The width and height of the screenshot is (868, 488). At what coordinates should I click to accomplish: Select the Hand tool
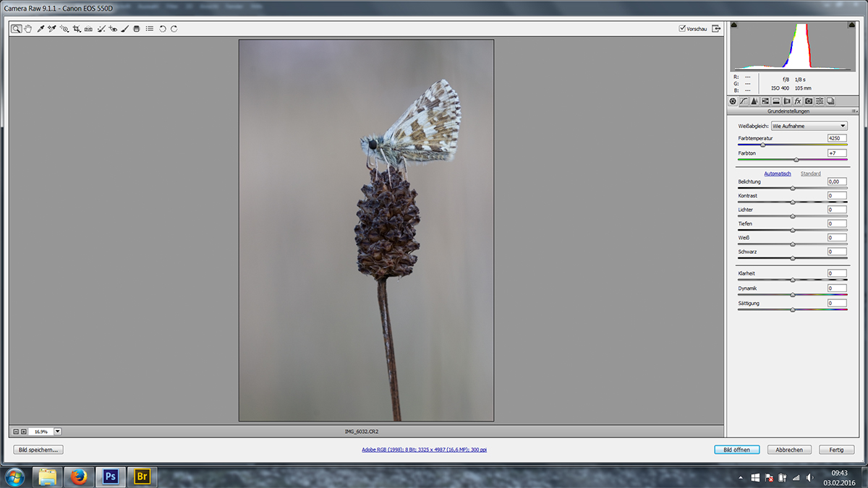[x=27, y=29]
